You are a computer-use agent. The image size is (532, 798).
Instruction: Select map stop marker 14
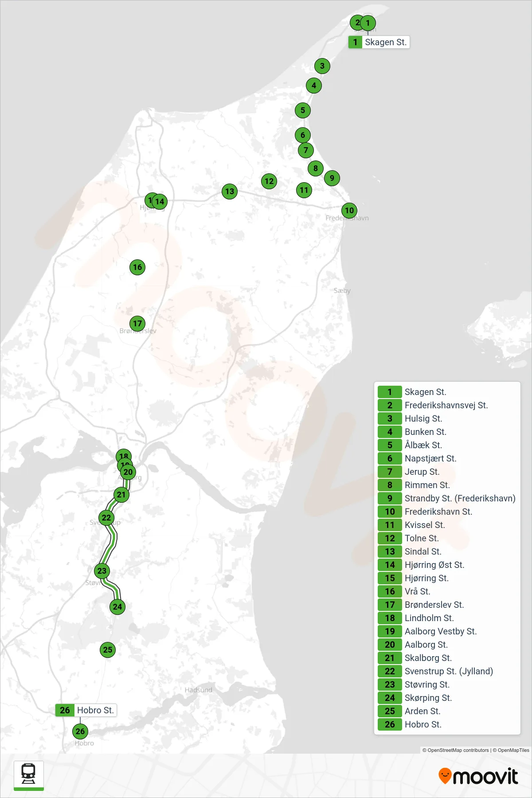[160, 202]
